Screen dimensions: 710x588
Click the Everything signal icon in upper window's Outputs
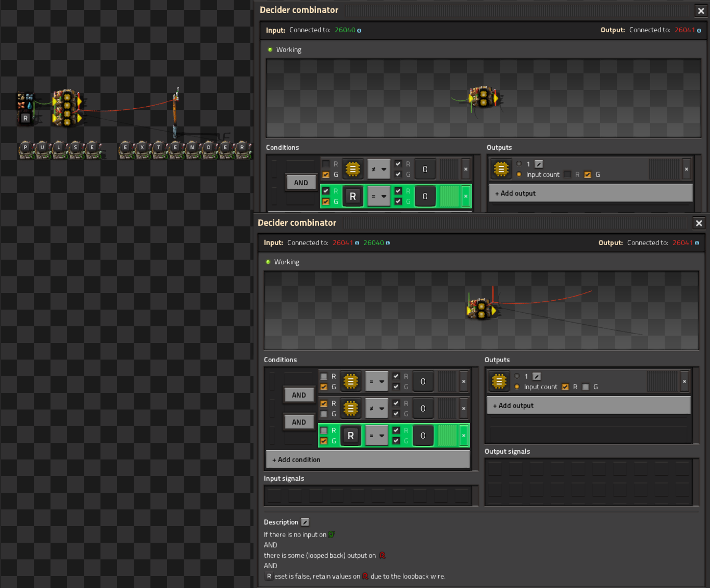(x=501, y=169)
